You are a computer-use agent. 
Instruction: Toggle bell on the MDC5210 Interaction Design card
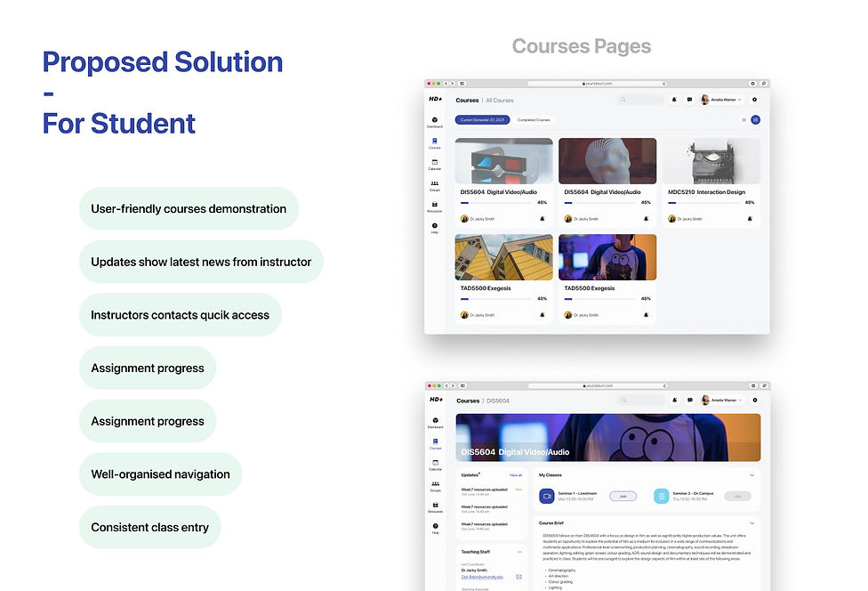pyautogui.click(x=750, y=219)
